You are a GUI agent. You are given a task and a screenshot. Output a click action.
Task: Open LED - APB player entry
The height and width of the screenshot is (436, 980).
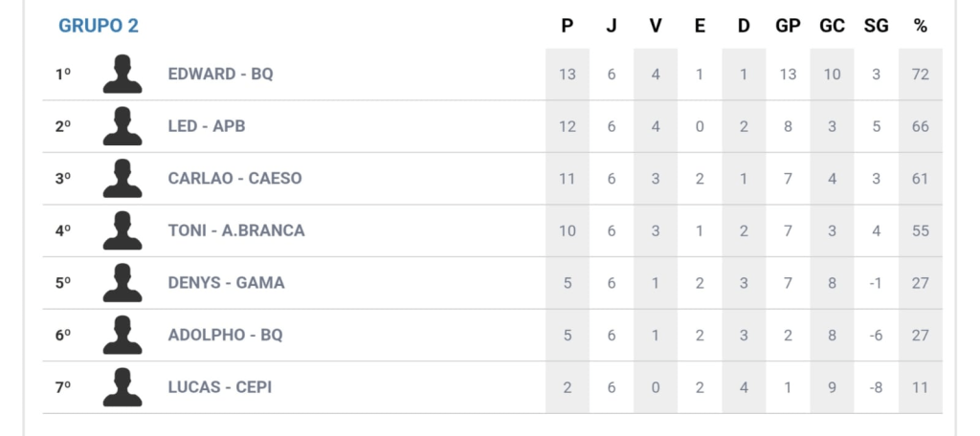pyautogui.click(x=207, y=126)
